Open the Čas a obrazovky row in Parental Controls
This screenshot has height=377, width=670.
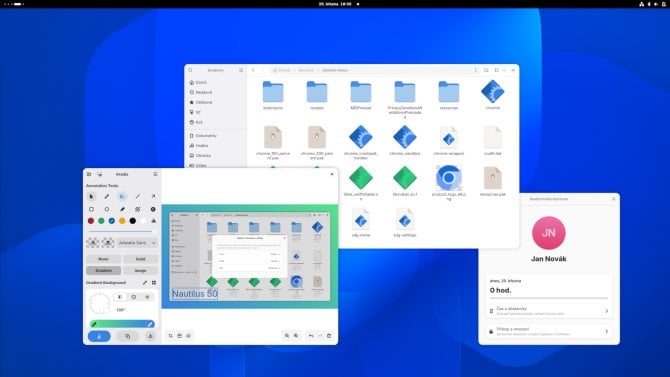(549, 311)
